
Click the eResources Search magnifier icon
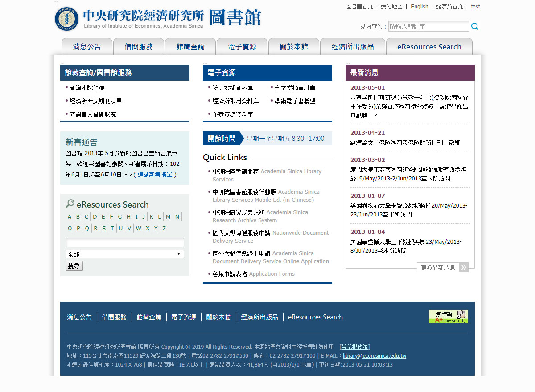click(70, 204)
